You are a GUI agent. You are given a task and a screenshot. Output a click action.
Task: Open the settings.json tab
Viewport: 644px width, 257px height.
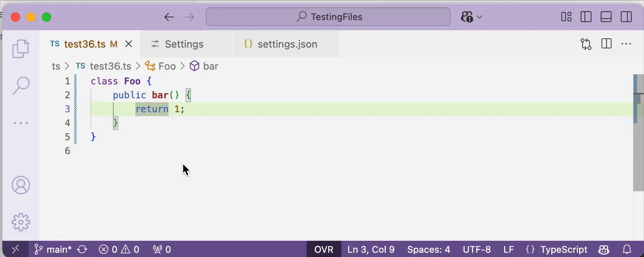(x=286, y=44)
